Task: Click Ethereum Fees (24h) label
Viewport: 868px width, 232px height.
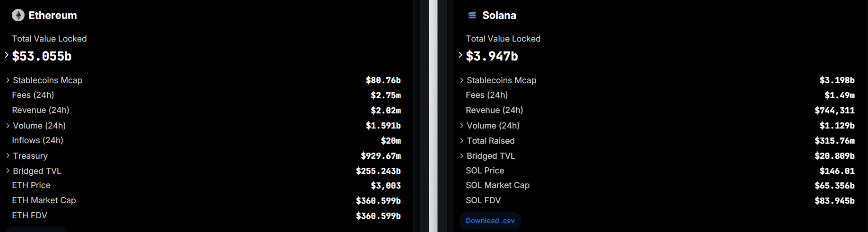Action: 33,95
